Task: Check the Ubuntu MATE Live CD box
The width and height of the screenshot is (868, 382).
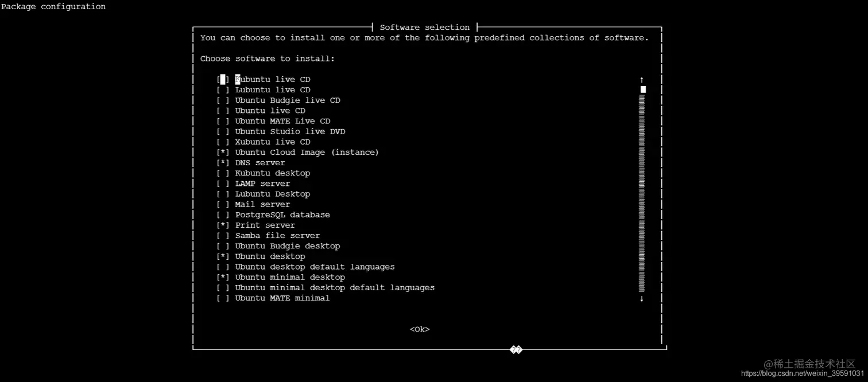Action: click(223, 121)
